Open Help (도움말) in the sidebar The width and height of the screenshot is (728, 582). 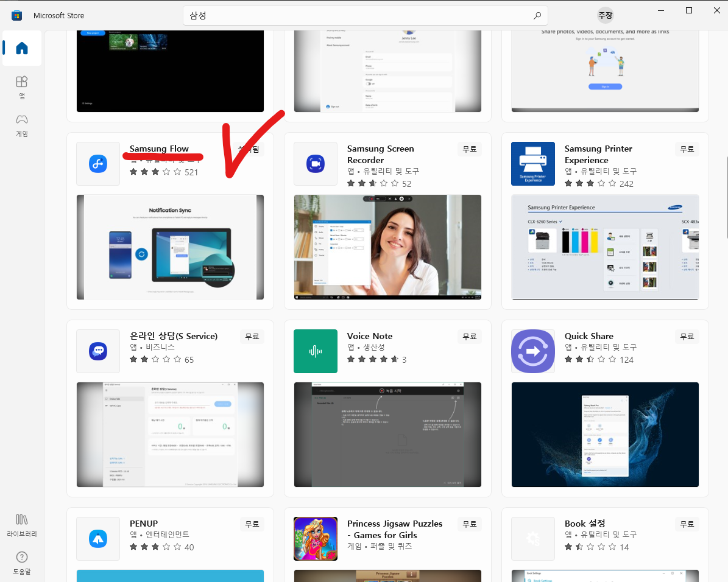coord(22,563)
